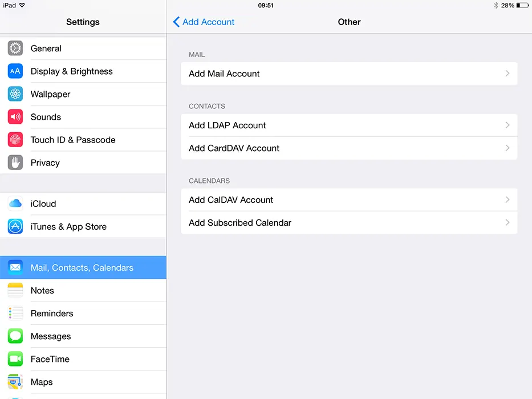The image size is (532, 399).
Task: Expand chevron on Add Subscribed Calendar row
Action: pos(507,223)
